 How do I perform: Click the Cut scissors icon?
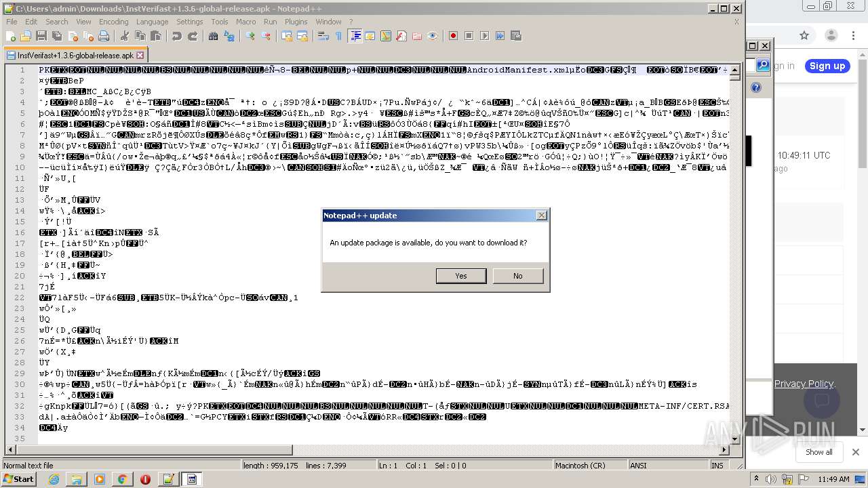[x=124, y=36]
